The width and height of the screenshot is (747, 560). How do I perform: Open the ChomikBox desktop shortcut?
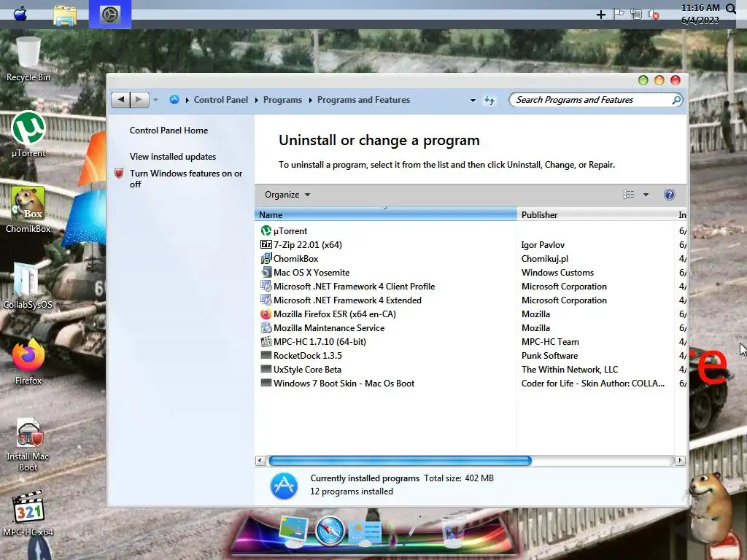pyautogui.click(x=28, y=210)
